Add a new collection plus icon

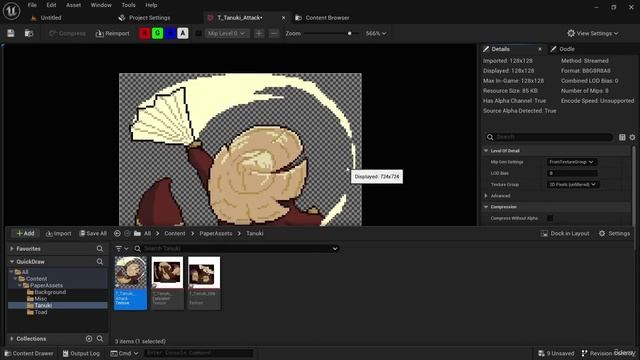(x=89, y=339)
